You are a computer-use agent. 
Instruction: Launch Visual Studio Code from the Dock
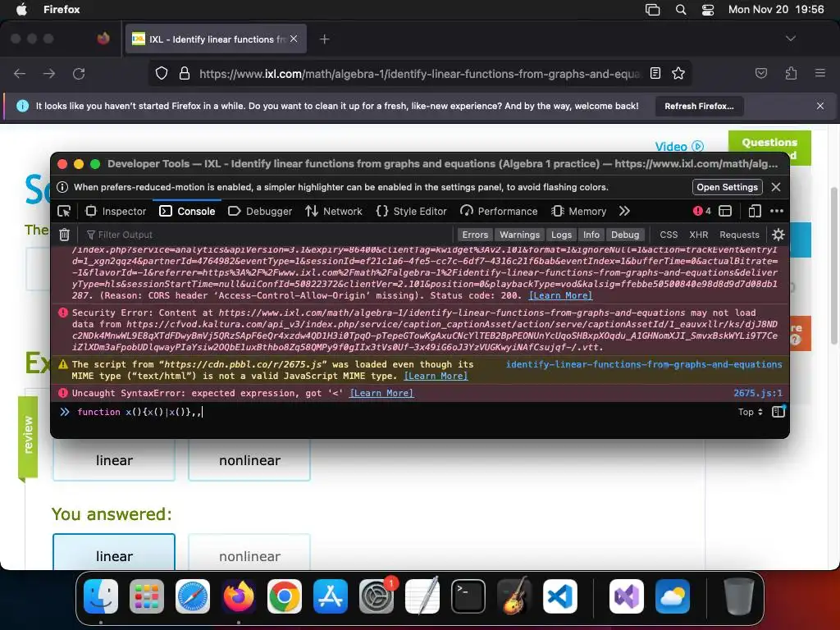coord(559,596)
